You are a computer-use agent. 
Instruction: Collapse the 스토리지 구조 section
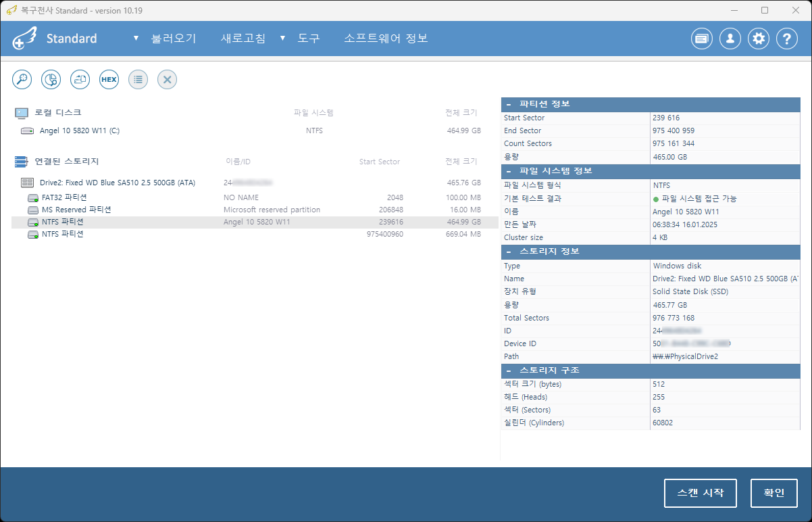508,371
